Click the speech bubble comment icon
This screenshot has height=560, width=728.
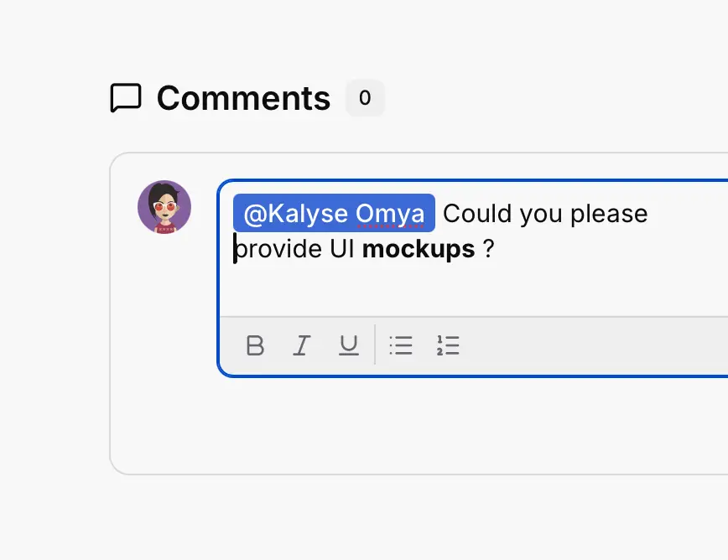pyautogui.click(x=126, y=97)
